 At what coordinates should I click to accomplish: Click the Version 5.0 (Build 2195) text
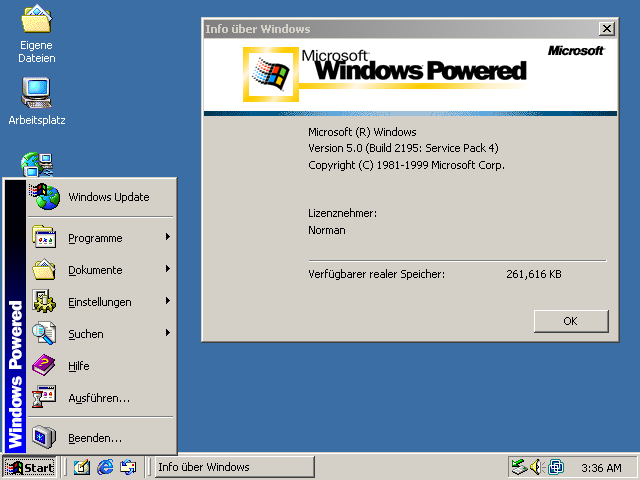[403, 148]
